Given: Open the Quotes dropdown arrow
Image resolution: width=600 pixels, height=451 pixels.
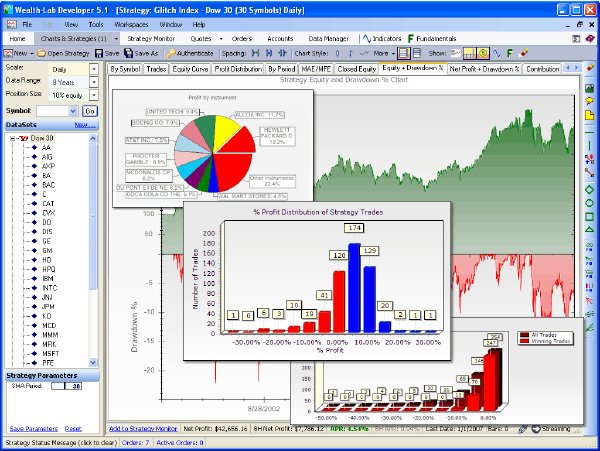Looking at the screenshot, I should [x=221, y=39].
